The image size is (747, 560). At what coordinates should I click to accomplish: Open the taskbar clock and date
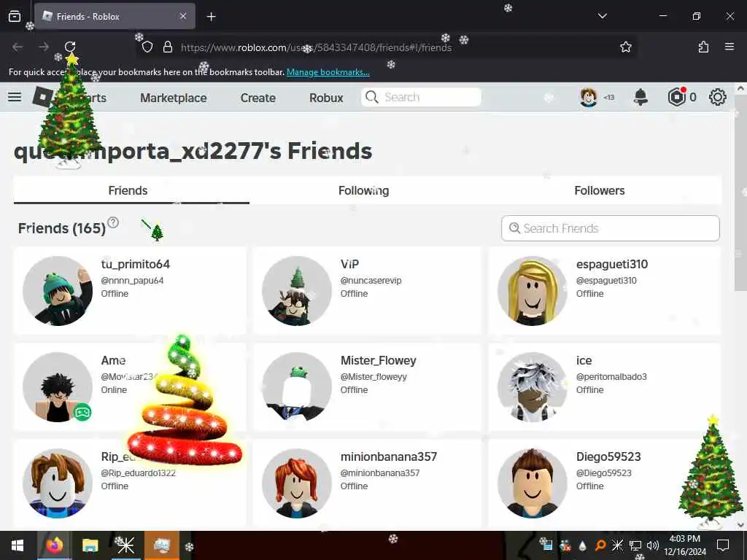[x=684, y=545]
